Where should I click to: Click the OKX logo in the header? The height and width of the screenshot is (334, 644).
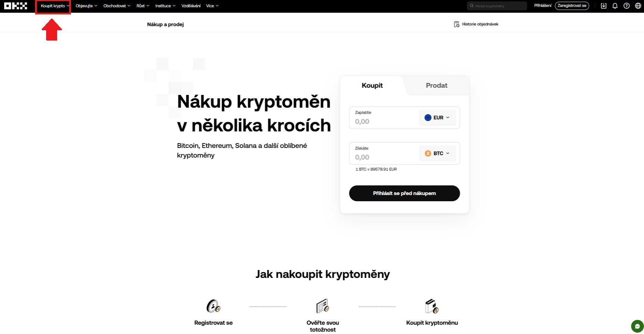pos(15,6)
